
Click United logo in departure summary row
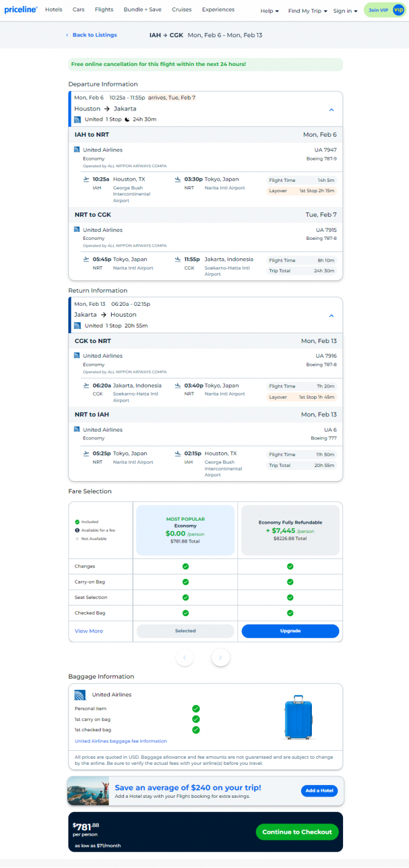pos(78,120)
